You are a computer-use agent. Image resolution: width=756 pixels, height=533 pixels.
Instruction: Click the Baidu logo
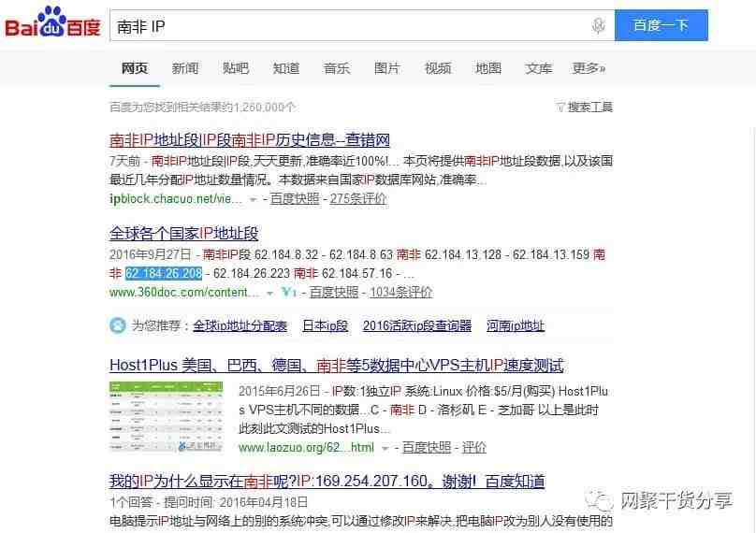click(52, 22)
